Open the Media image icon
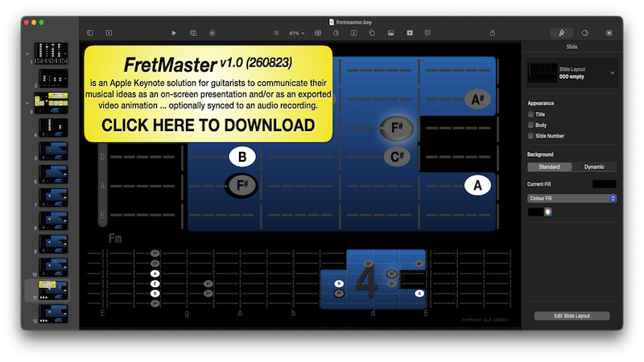The height and width of the screenshot is (362, 644). pos(391,33)
